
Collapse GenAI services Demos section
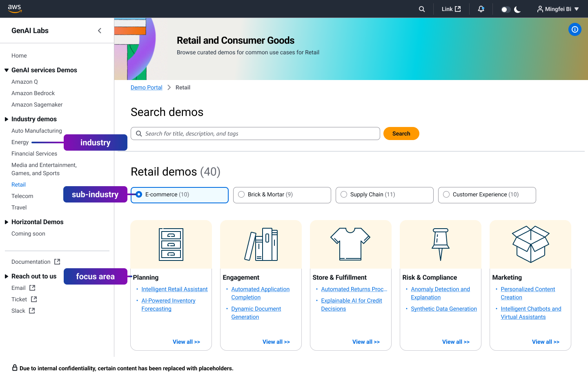(7, 70)
